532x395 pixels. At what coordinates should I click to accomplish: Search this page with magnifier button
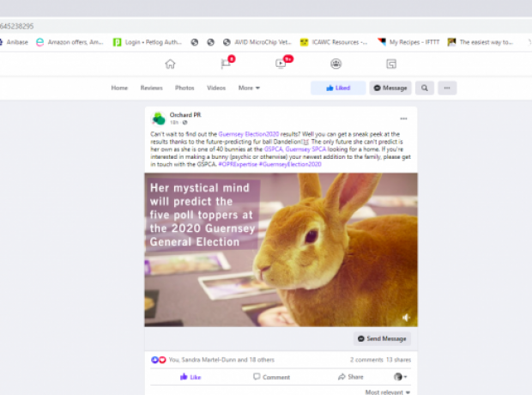tap(425, 88)
